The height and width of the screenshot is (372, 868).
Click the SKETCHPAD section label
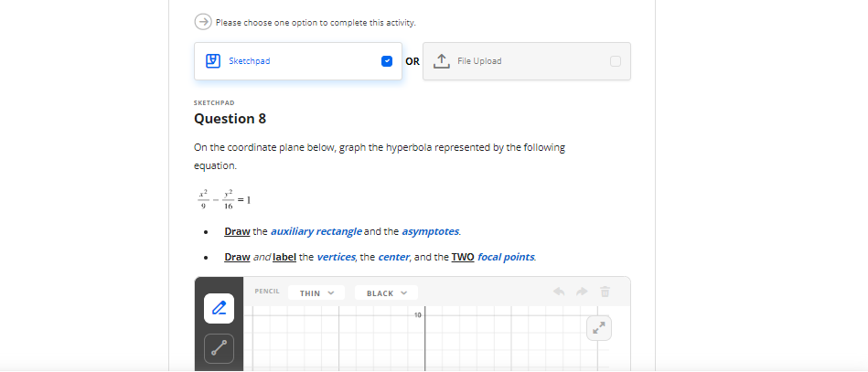coord(214,103)
